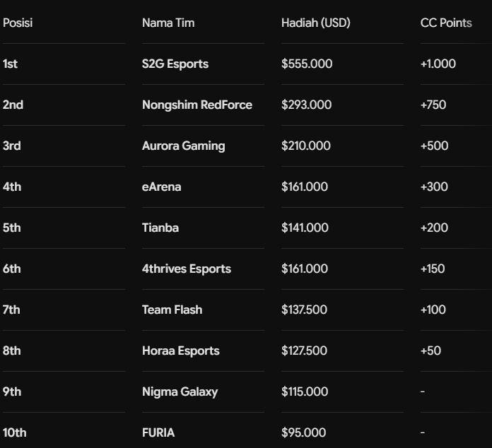492x448 pixels.
Task: Select the Nama Tim column header
Action: tap(168, 23)
